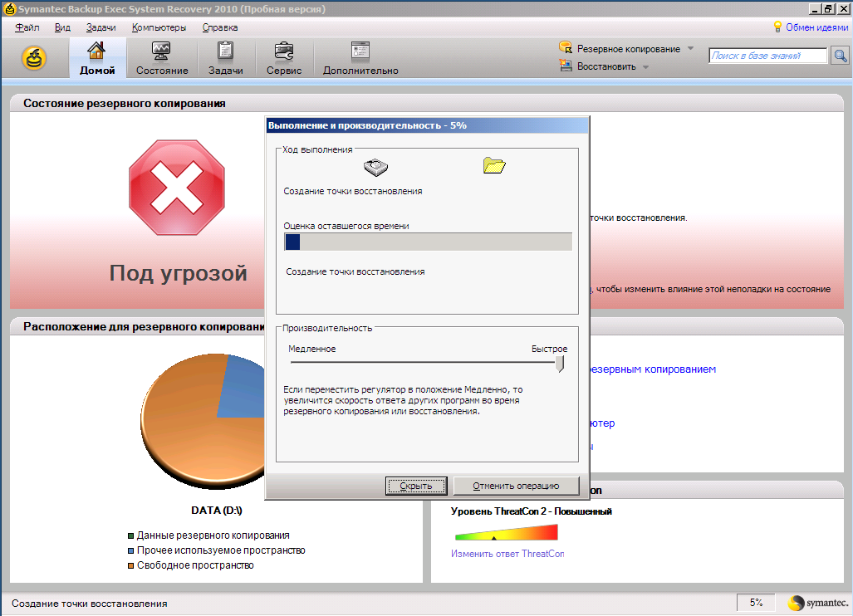Go to the Дополнительно tab
This screenshot has height=616, width=853.
pyautogui.click(x=360, y=58)
